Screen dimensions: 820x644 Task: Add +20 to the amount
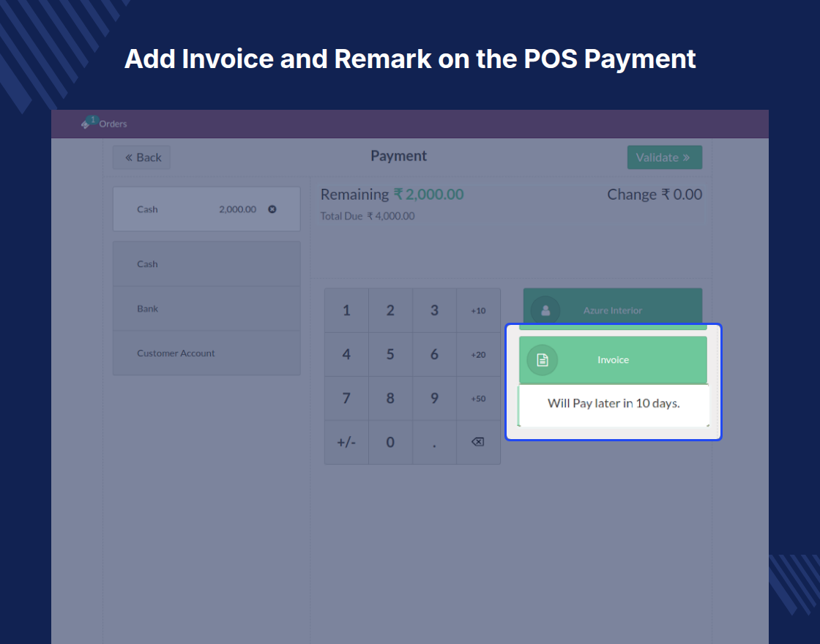478,354
